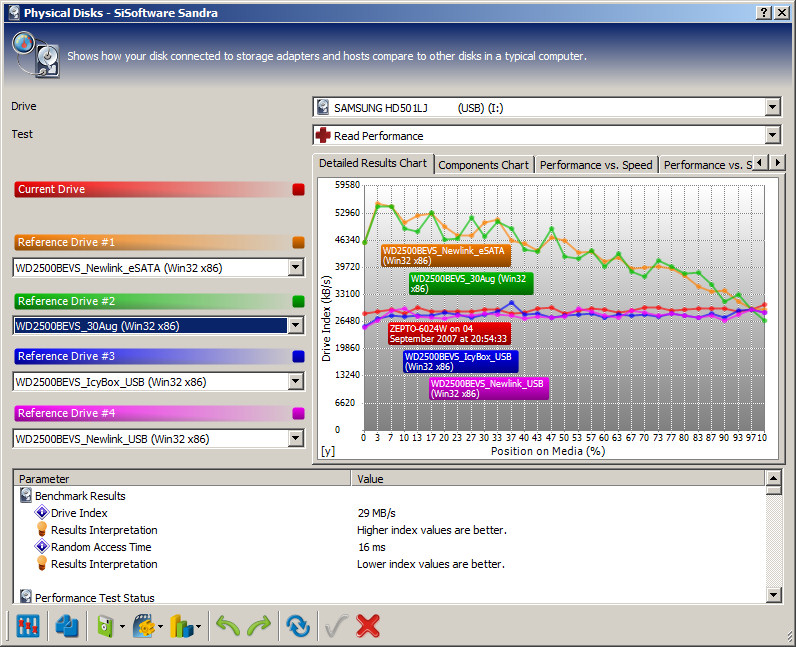Expand the WD2500BEVS_IcyBox_USB reference dropdown
The width and height of the screenshot is (796, 647).
(295, 381)
